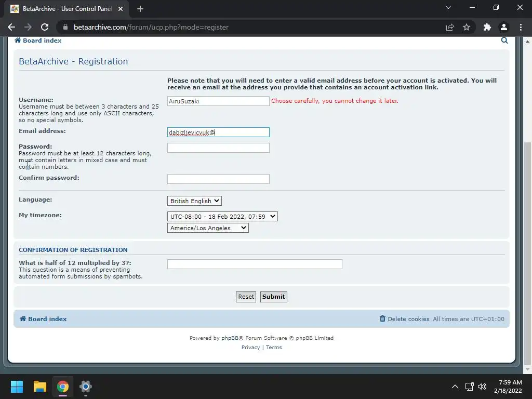Image resolution: width=532 pixels, height=399 pixels.
Task: Click the phpBB link in footer
Action: 232,338
